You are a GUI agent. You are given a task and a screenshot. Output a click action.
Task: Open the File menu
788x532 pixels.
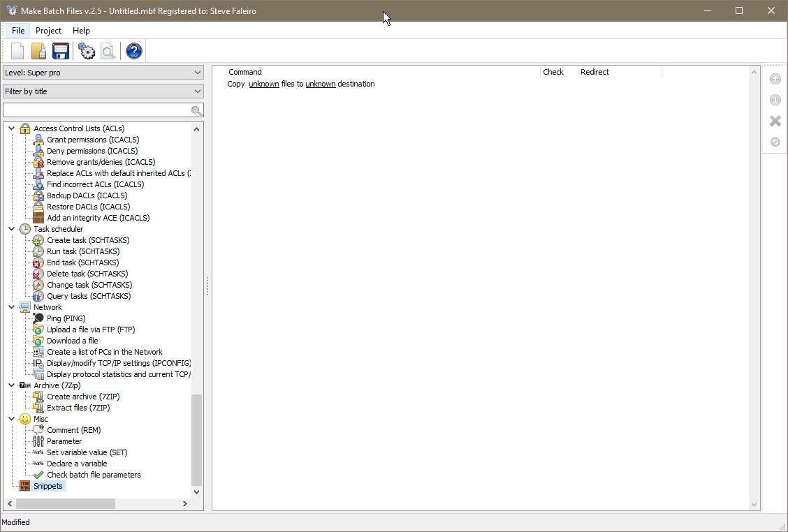point(17,30)
